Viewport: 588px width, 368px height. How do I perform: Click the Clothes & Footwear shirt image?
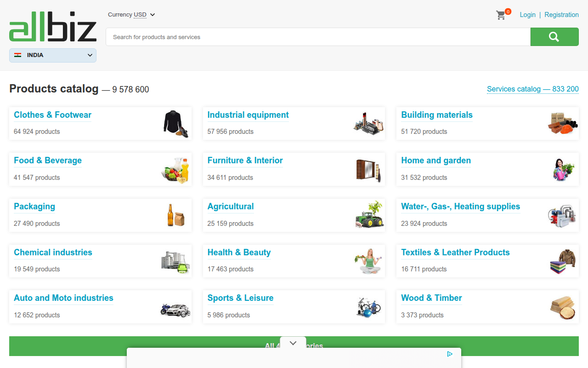[176, 124]
